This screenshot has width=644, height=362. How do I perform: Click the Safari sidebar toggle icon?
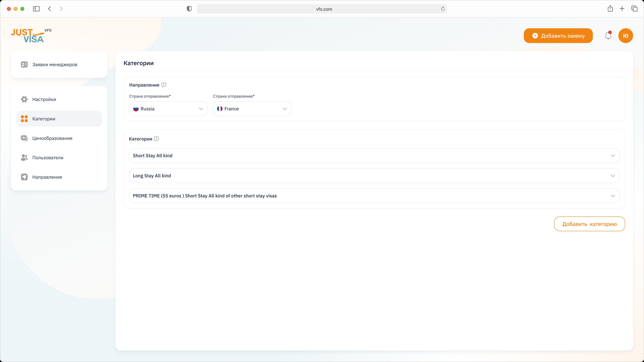pos(36,9)
